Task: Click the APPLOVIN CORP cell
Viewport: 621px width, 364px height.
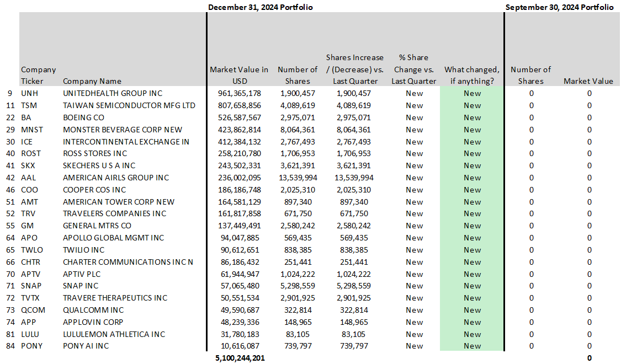Action: click(x=93, y=323)
